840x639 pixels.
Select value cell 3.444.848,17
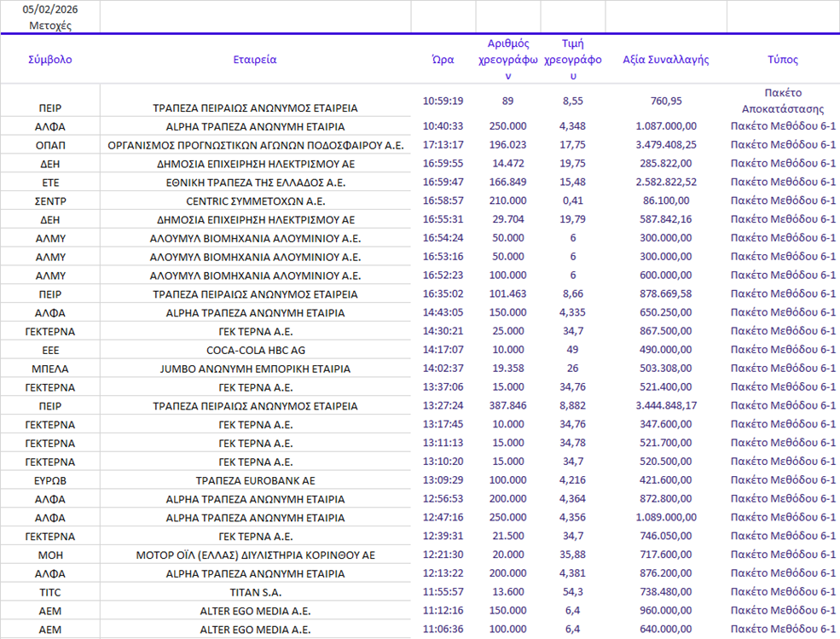666,406
